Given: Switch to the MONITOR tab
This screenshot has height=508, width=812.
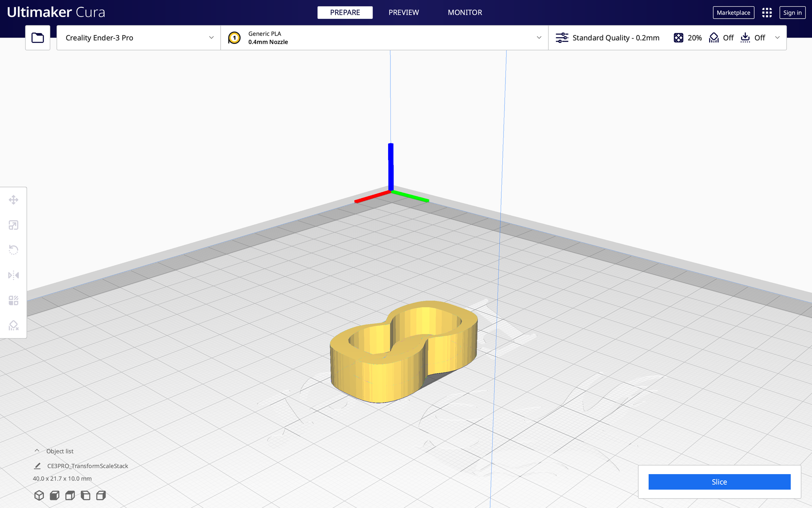Looking at the screenshot, I should 465,13.
